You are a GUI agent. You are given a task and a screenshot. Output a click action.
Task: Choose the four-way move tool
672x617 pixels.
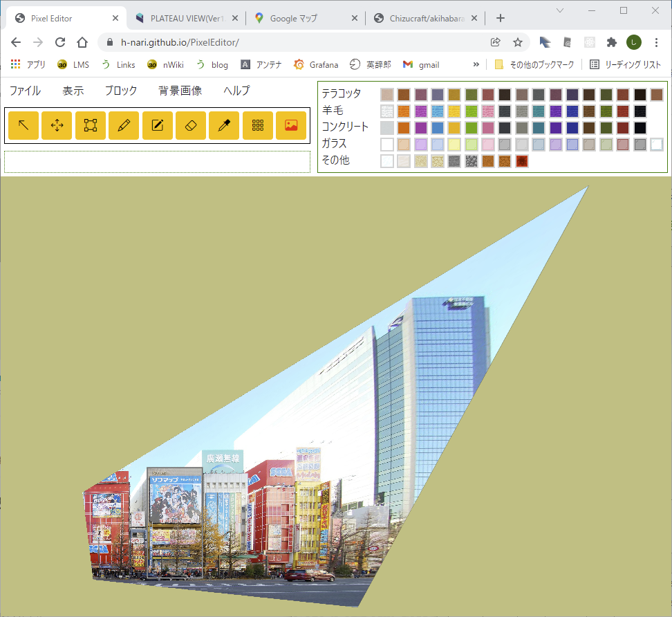(x=57, y=125)
